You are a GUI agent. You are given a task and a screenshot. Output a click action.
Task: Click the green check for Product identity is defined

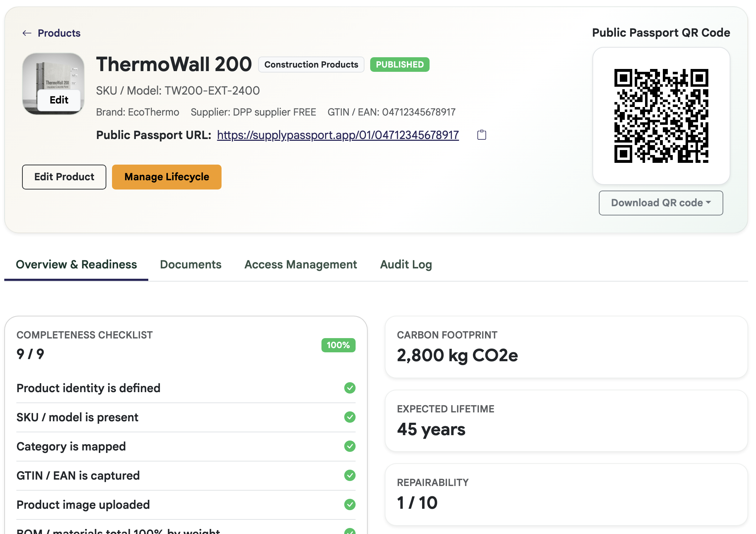point(350,388)
